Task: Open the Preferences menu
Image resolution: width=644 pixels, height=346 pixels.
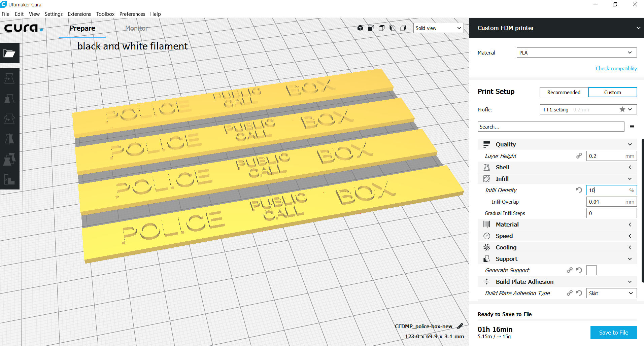Action: pyautogui.click(x=132, y=14)
